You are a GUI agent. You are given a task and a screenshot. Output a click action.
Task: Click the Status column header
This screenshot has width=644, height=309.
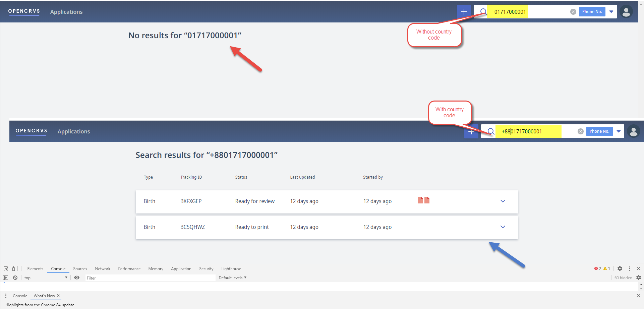click(x=241, y=177)
